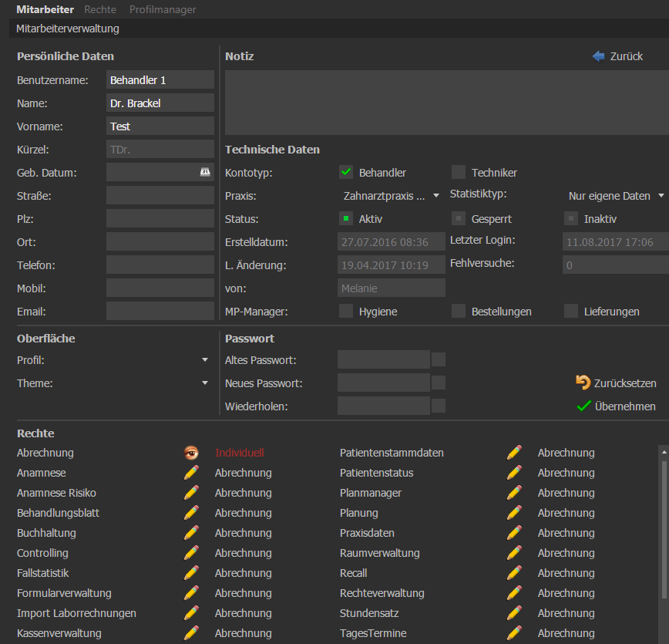Toggle the box beside Neues Passwort field
Screen dimensions: 669x644
tap(439, 383)
